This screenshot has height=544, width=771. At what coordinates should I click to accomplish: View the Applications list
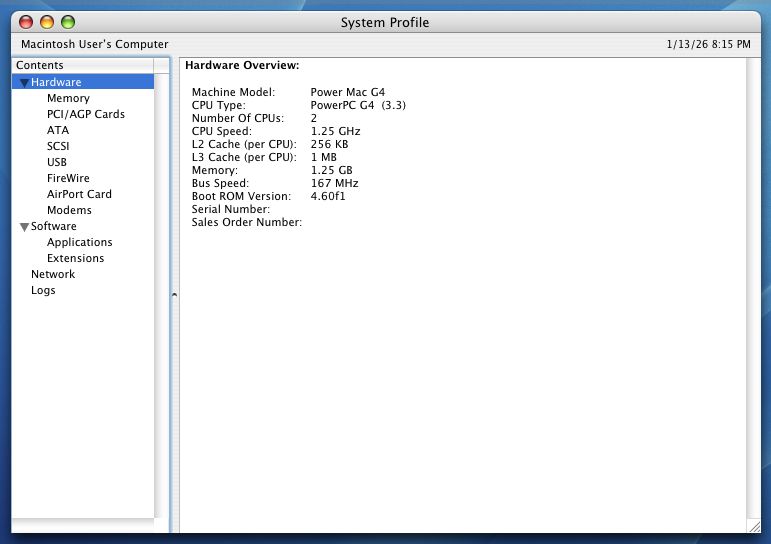pos(80,242)
